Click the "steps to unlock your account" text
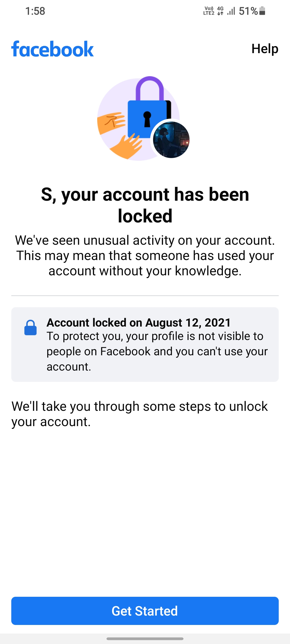This screenshot has width=290, height=644. pyautogui.click(x=140, y=414)
